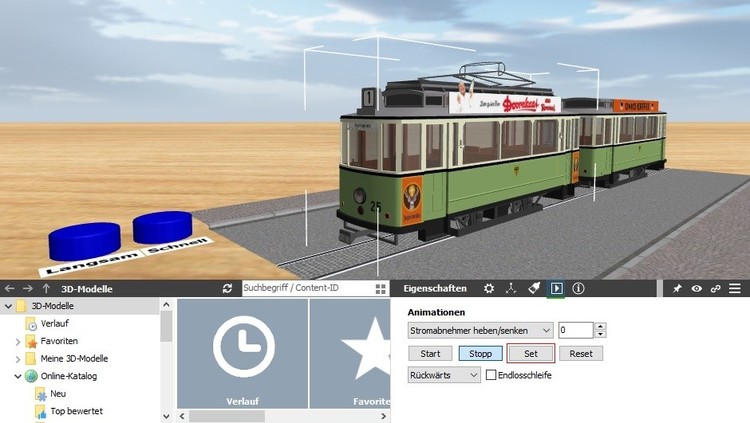Expand the Meine 3D-Modelle node
This screenshot has width=750, height=423.
tap(18, 359)
